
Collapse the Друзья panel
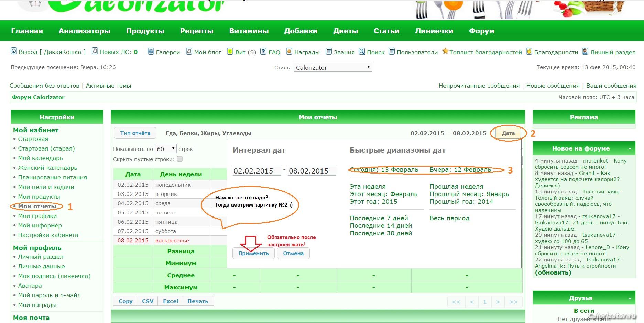(630, 298)
